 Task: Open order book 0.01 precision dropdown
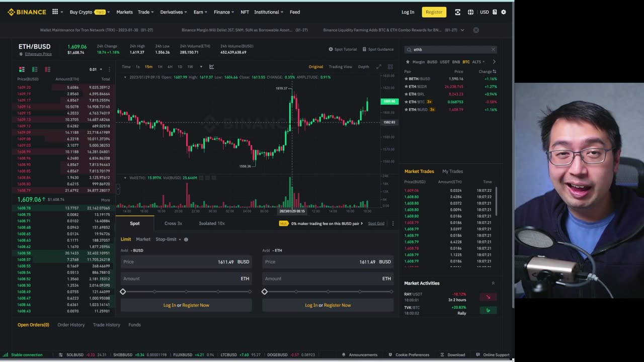click(96, 69)
